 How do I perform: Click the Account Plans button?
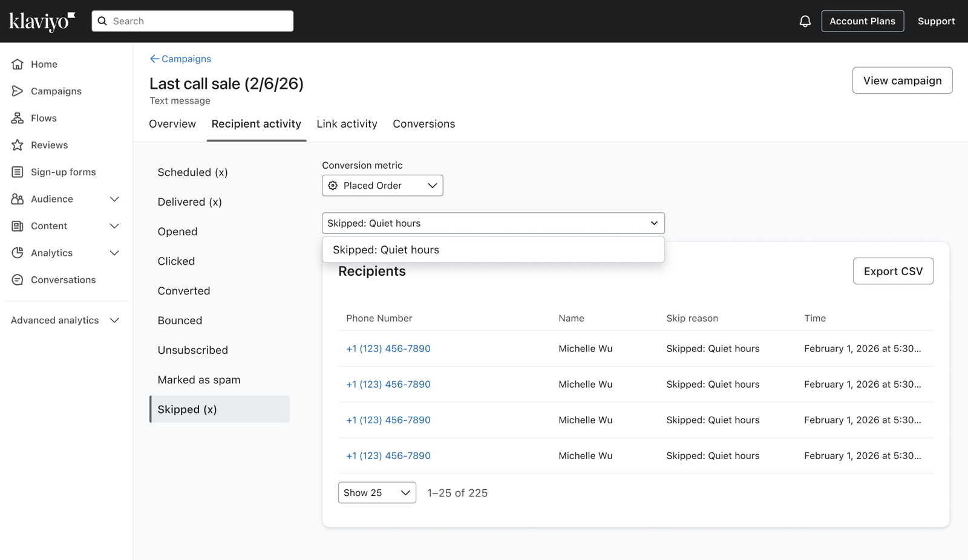pos(862,21)
